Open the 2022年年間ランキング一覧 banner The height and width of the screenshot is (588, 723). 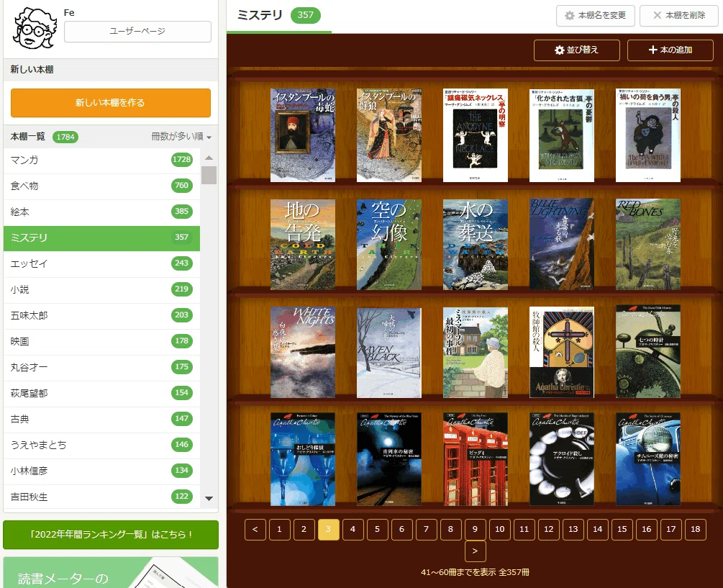111,535
